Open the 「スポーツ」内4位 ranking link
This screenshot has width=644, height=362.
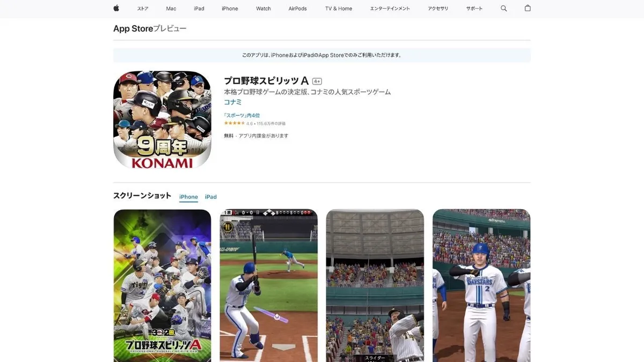click(242, 115)
